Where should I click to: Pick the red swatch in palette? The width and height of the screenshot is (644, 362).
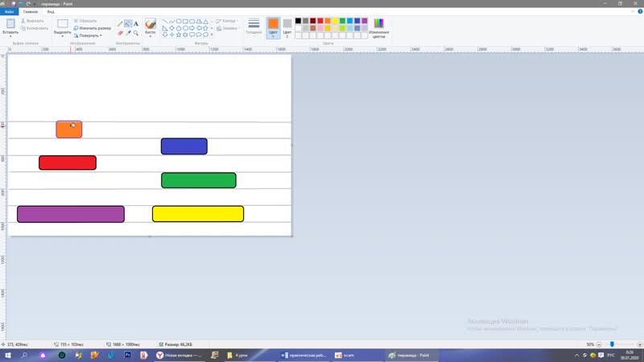(319, 21)
